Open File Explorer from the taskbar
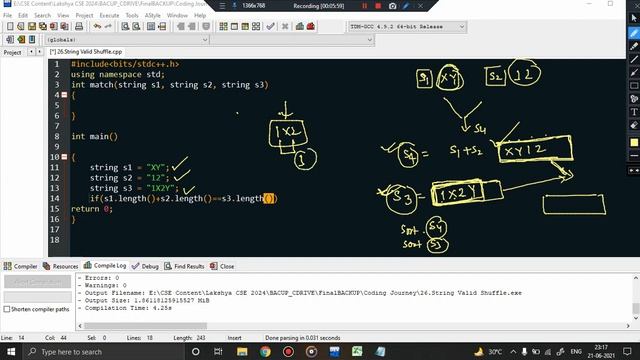640x360 pixels. 242,351
